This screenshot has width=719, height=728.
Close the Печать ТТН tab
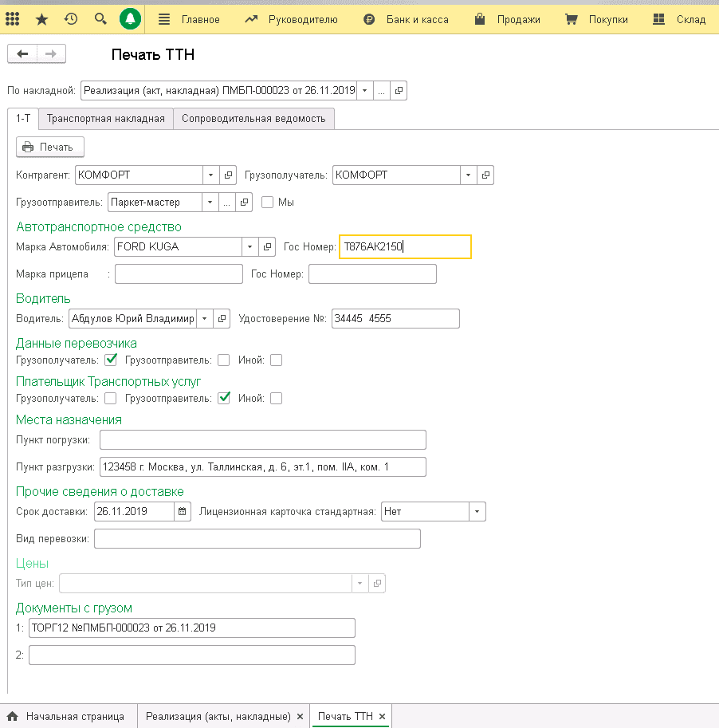click(x=382, y=716)
